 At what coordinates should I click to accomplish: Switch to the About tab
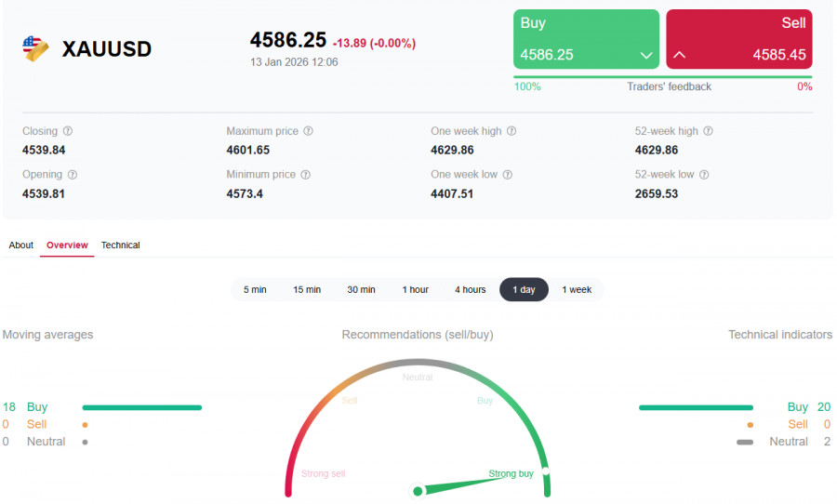[20, 245]
